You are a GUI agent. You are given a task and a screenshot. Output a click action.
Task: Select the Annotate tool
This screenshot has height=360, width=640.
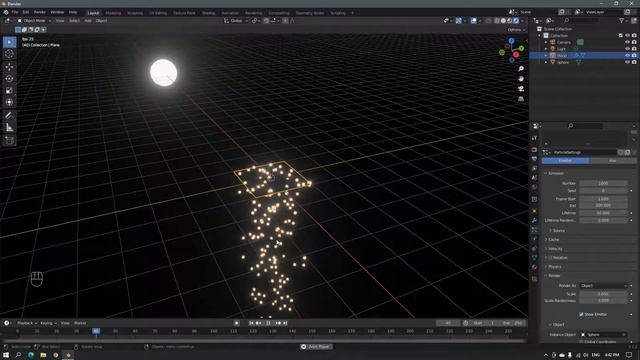[x=9, y=116]
